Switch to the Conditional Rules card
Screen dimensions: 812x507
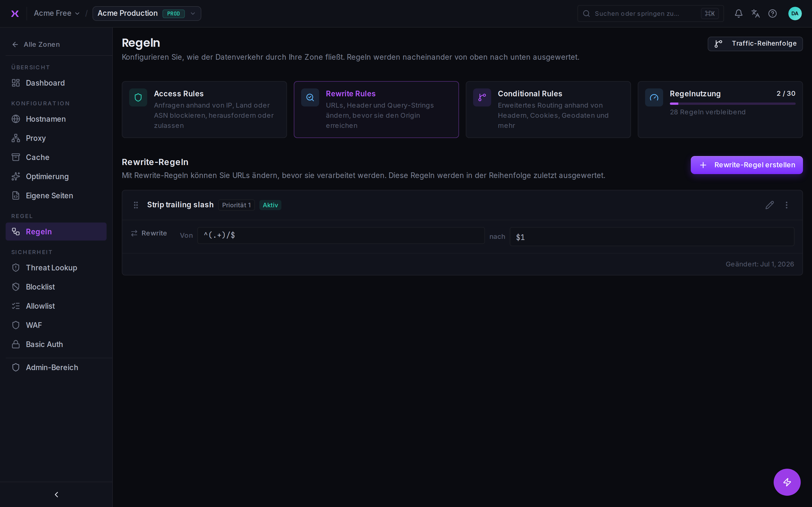pyautogui.click(x=548, y=109)
